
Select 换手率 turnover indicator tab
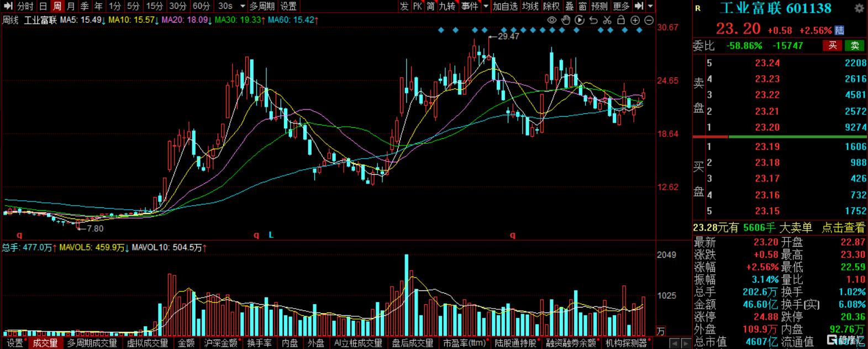(259, 343)
